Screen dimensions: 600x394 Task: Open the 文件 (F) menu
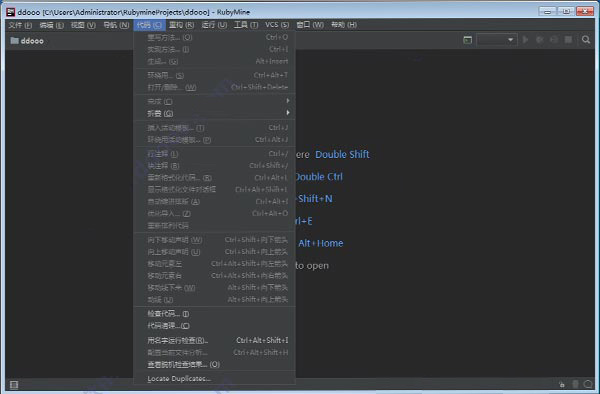(x=20, y=25)
